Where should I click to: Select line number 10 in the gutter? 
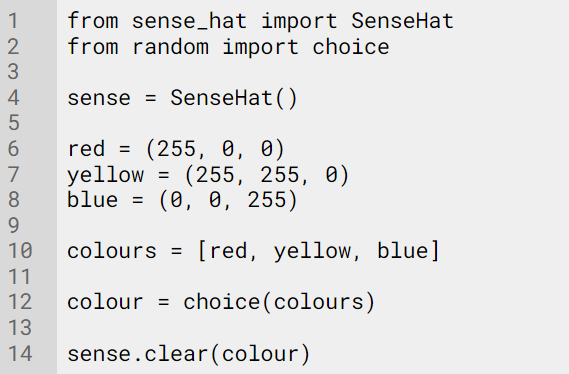coord(20,251)
